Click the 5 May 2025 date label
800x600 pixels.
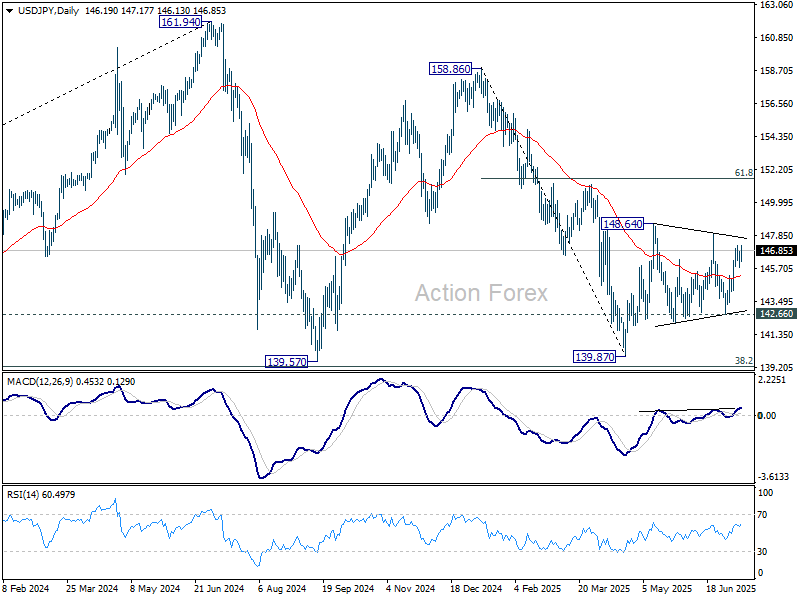click(667, 588)
